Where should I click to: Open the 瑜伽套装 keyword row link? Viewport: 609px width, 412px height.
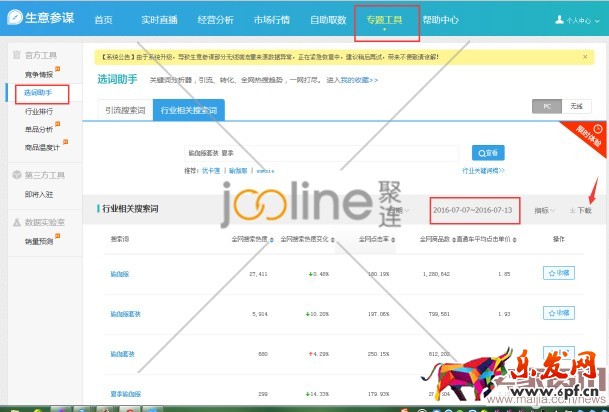coord(122,354)
